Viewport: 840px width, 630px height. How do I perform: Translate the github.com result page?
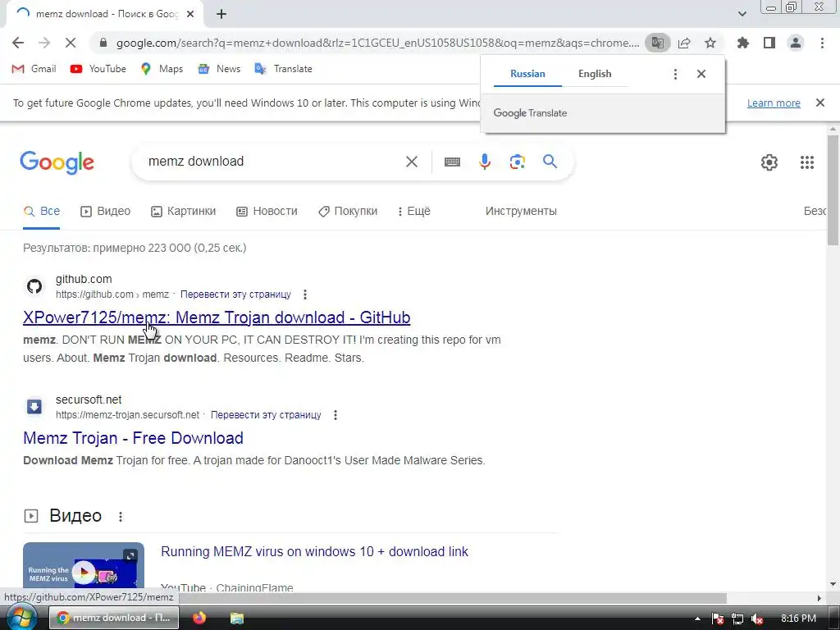click(235, 294)
